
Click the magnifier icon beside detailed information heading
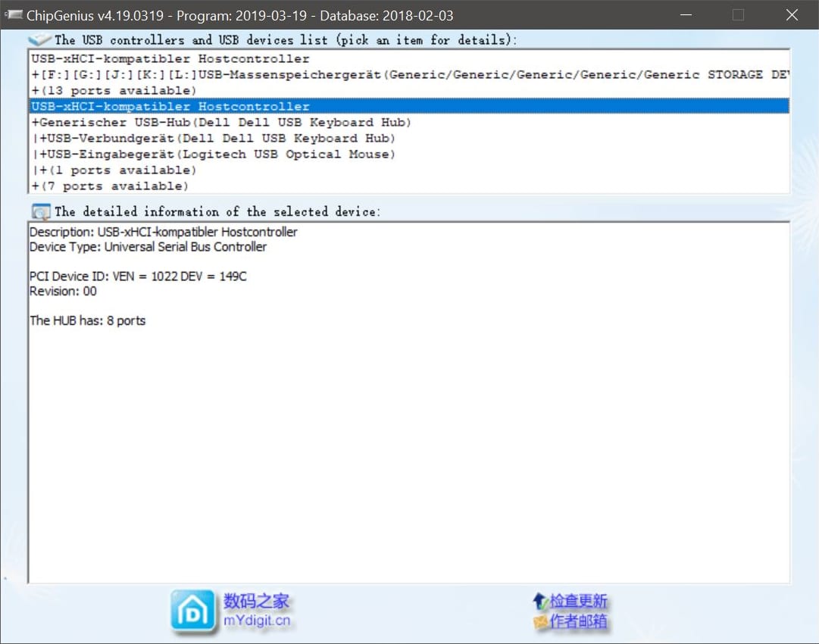point(41,211)
